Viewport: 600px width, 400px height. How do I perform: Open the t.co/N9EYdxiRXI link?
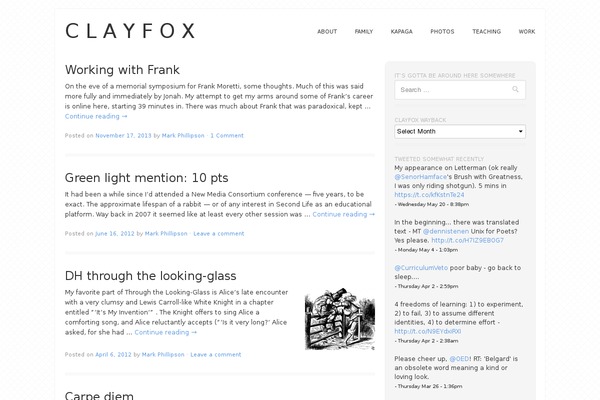[x=428, y=331]
